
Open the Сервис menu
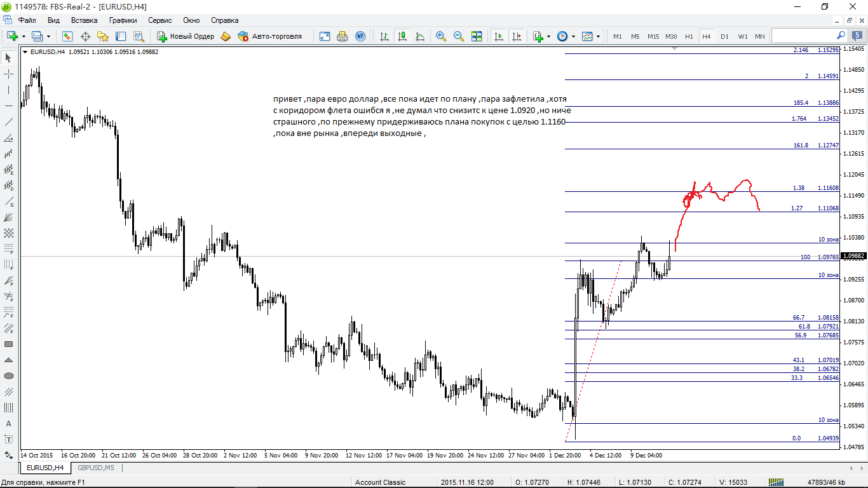[160, 20]
